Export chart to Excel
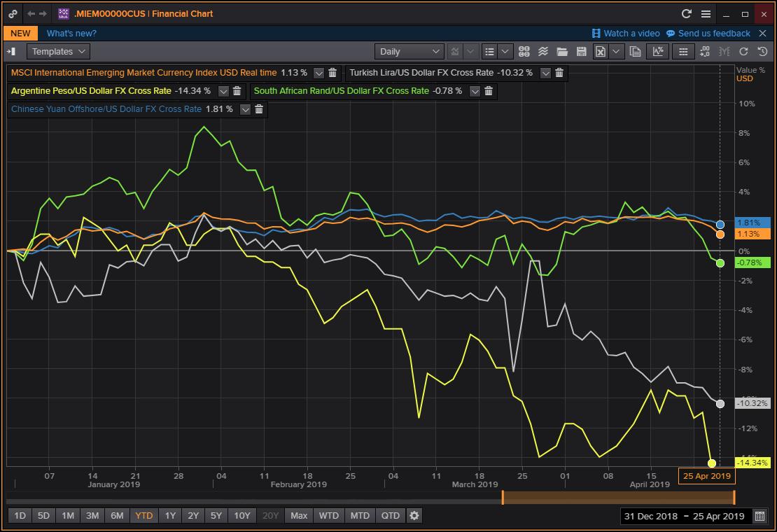 [x=600, y=51]
